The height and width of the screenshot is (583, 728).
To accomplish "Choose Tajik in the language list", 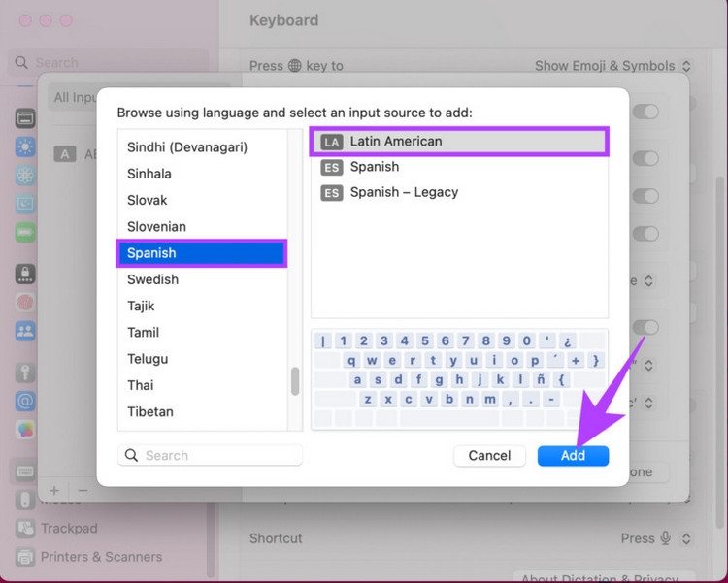I will click(x=203, y=307).
